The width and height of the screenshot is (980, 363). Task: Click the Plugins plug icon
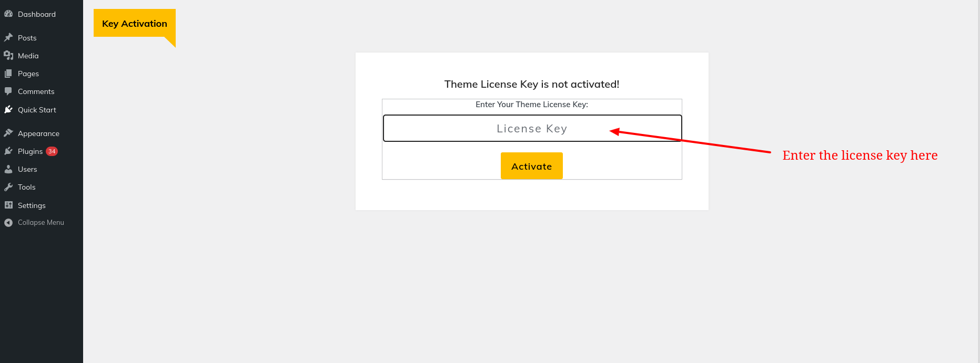[8, 151]
